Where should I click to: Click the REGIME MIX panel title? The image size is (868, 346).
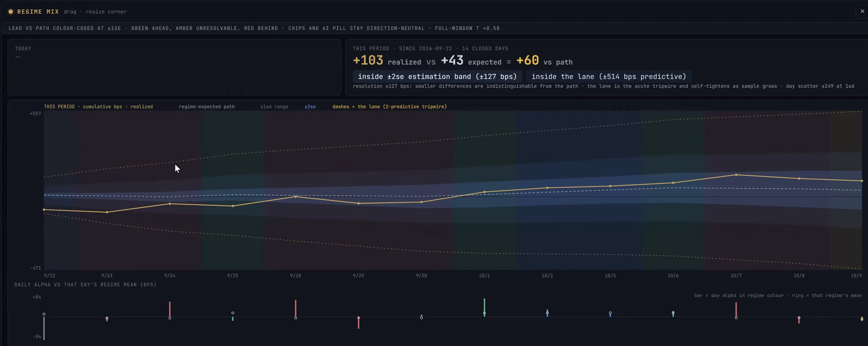pos(38,12)
